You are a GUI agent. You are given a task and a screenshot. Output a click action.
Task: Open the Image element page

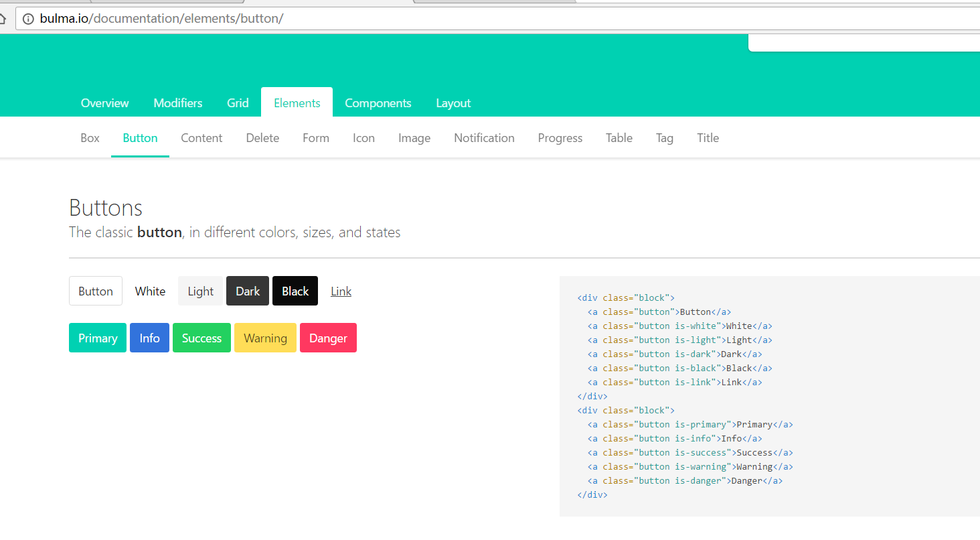coord(414,138)
